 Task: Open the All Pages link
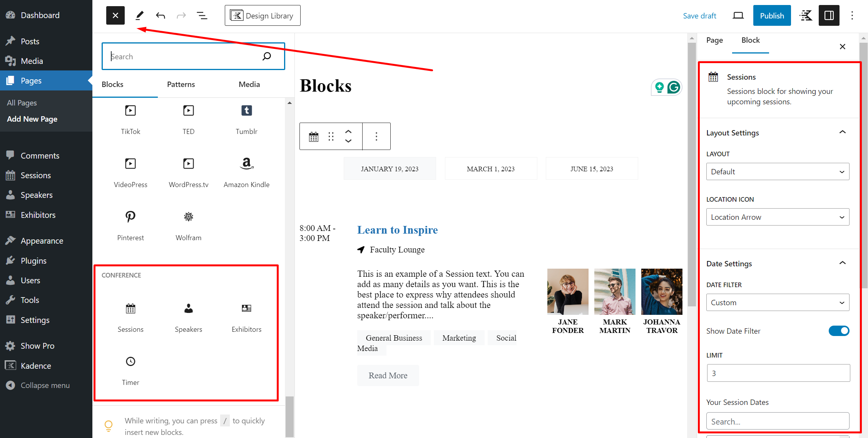[22, 103]
